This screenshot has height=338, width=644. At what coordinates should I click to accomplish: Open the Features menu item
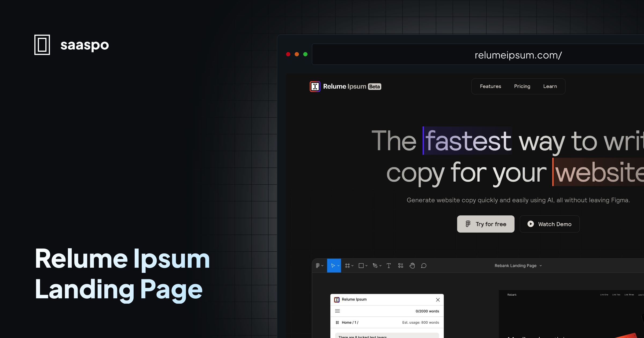coord(491,86)
